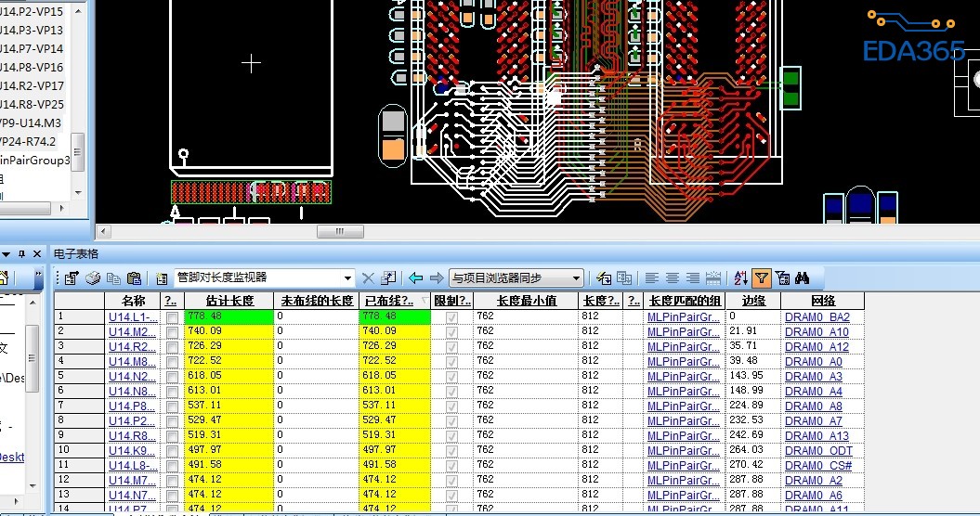Open the 管脚对长度监视器 view dropdown

[x=348, y=278]
